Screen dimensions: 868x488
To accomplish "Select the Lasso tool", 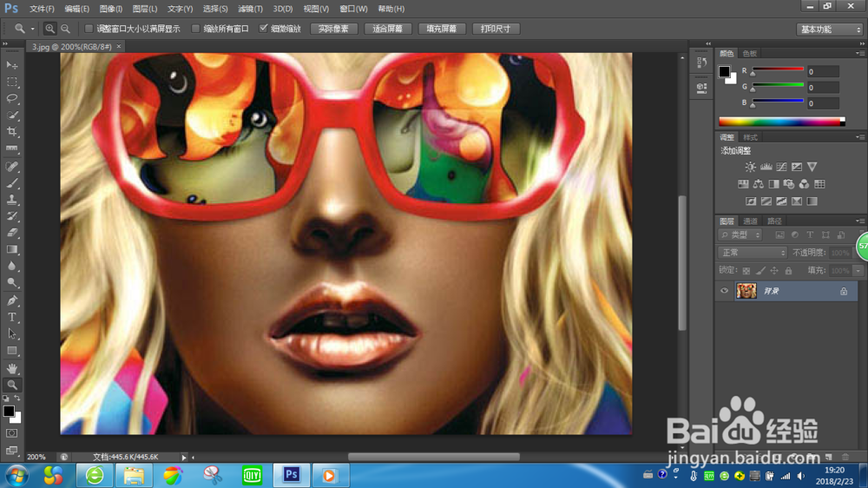I will tap(11, 99).
